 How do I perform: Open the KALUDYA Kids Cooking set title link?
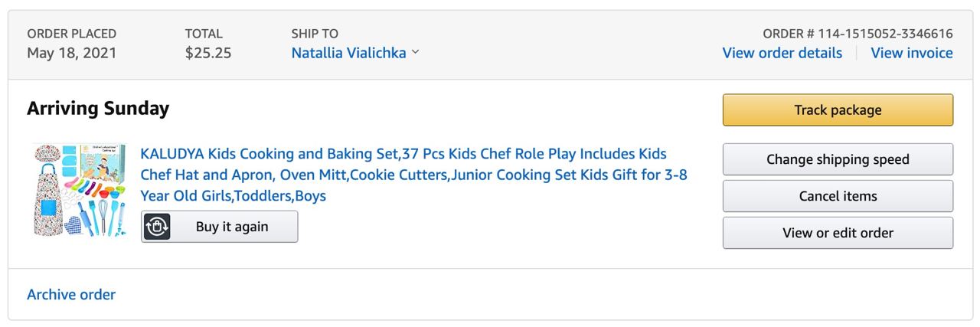point(413,175)
